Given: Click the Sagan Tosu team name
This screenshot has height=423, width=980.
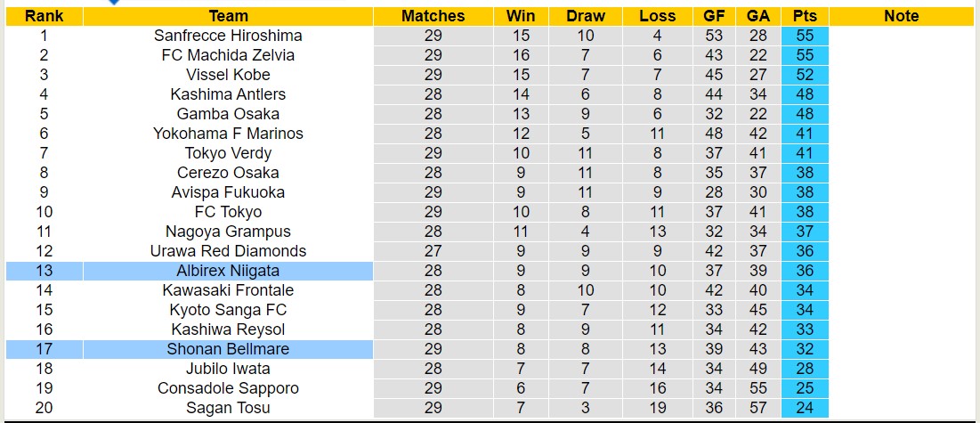Looking at the screenshot, I should 228,408.
